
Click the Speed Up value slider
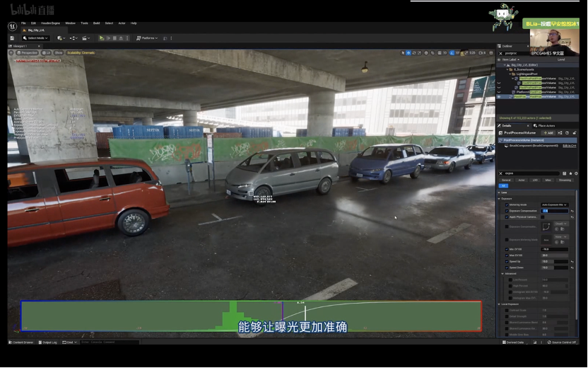554,261
